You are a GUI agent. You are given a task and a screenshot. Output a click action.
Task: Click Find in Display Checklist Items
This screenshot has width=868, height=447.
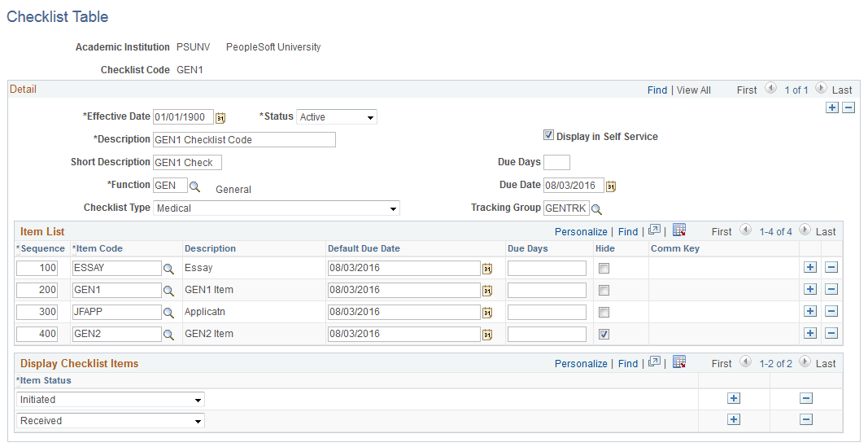[x=628, y=364]
